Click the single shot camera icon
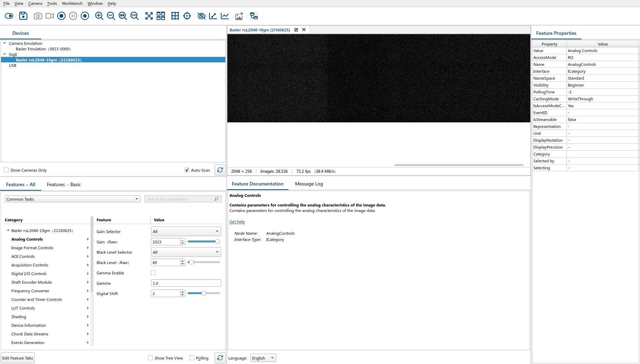640x364 pixels. click(38, 16)
